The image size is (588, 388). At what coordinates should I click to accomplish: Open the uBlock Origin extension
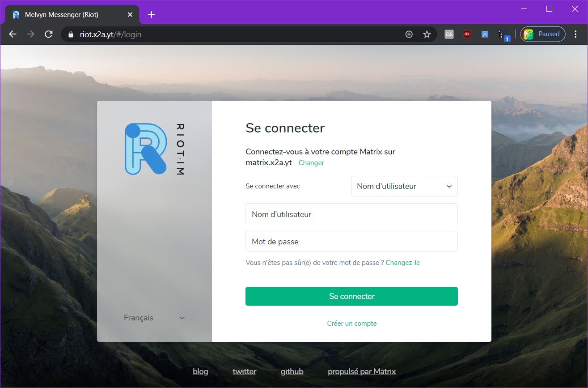[x=467, y=34]
